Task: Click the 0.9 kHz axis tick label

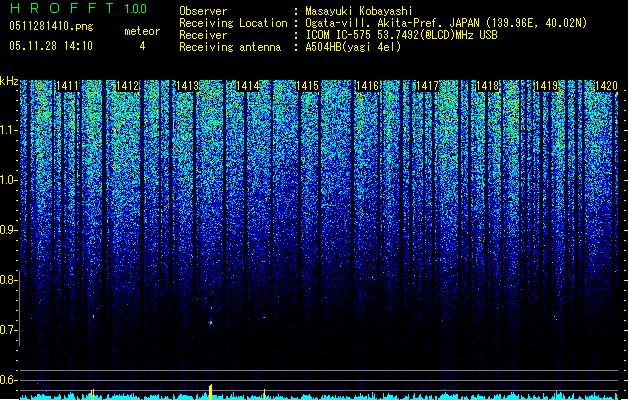Action: 9,230
